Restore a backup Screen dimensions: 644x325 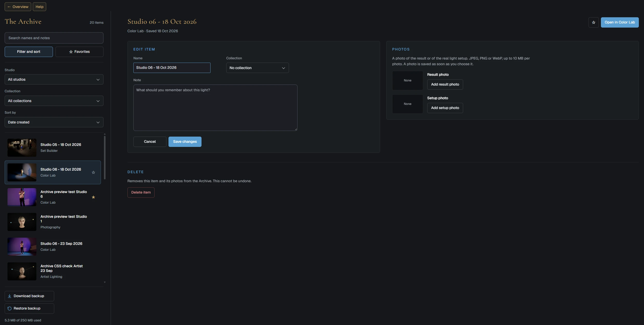click(29, 309)
